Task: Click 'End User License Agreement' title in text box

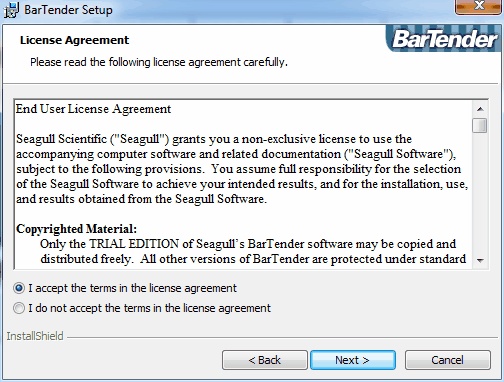Action: (x=93, y=109)
